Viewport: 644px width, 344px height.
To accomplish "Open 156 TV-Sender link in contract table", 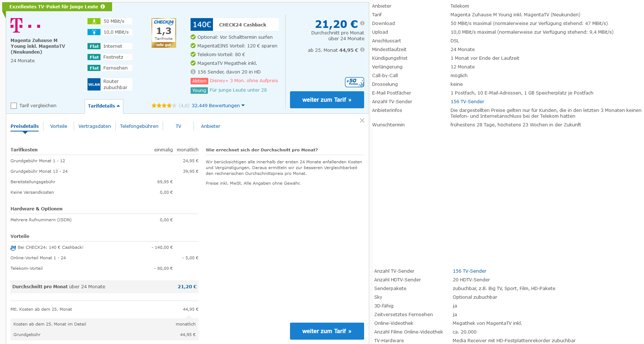I will 467,102.
